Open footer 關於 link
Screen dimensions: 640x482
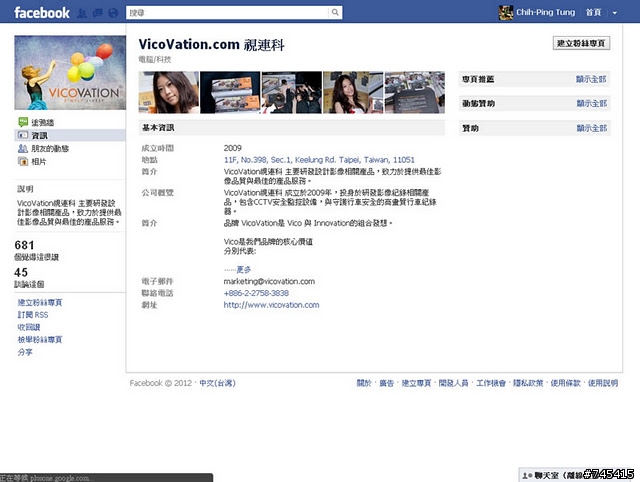pyautogui.click(x=364, y=383)
